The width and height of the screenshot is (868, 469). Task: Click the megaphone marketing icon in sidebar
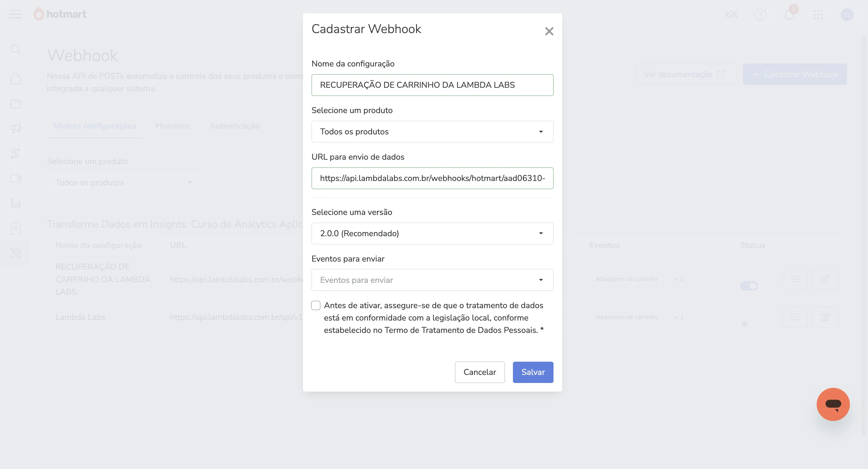point(16,128)
